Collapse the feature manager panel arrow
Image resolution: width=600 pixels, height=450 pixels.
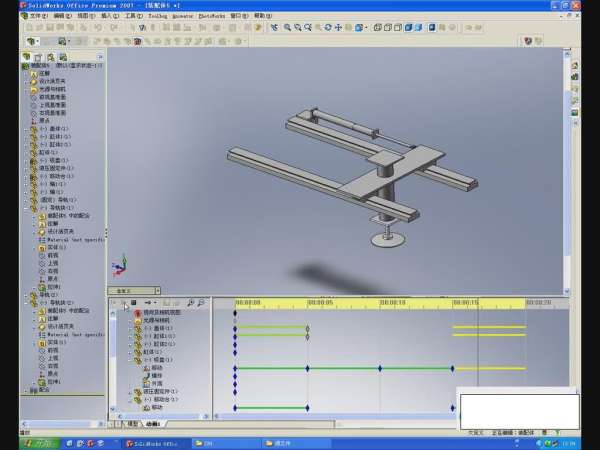(100, 57)
